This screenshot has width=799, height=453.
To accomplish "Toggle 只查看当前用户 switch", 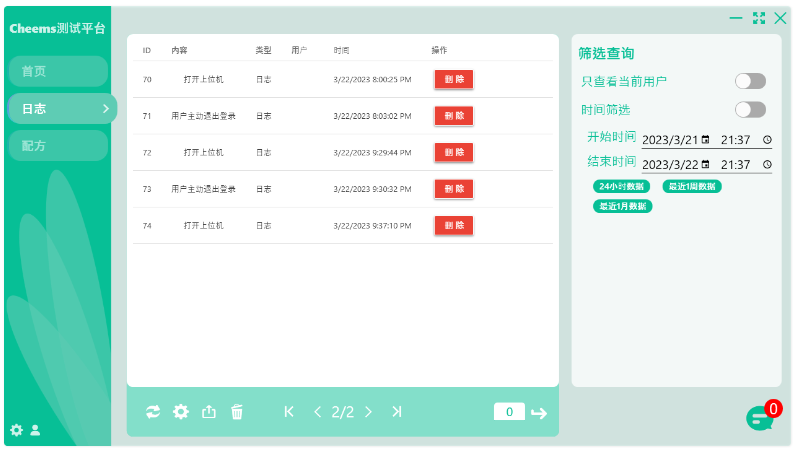I will tap(750, 81).
